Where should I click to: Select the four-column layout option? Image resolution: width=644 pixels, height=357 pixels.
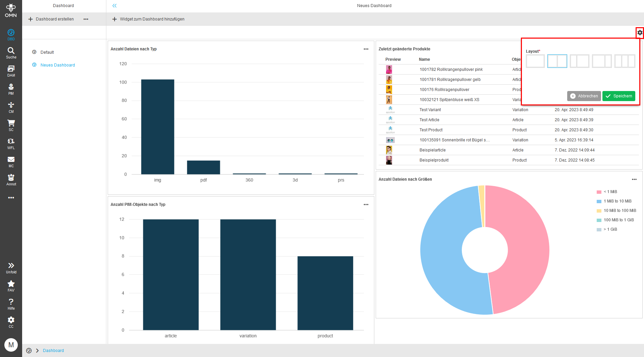coord(602,61)
